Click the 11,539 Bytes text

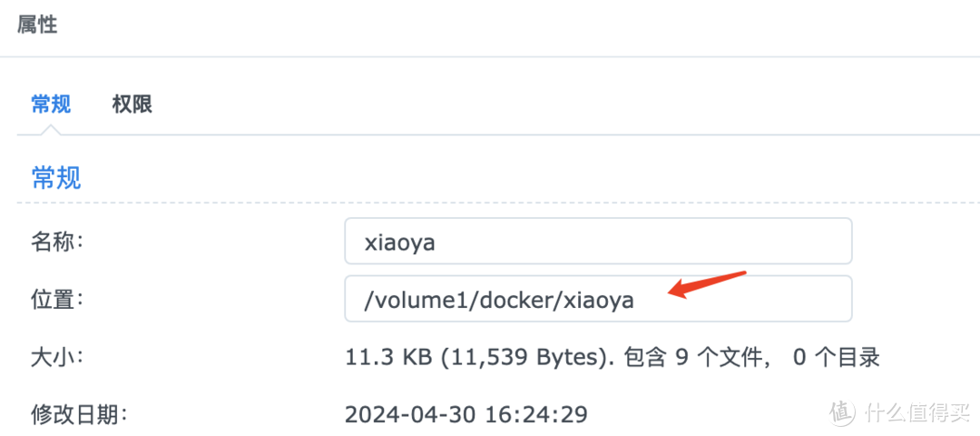[522, 358]
